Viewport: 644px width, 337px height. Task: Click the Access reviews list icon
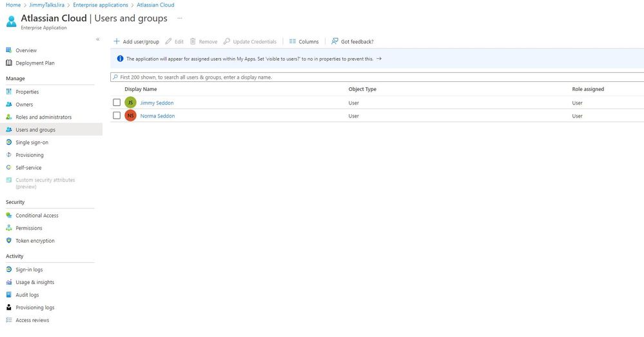point(8,320)
